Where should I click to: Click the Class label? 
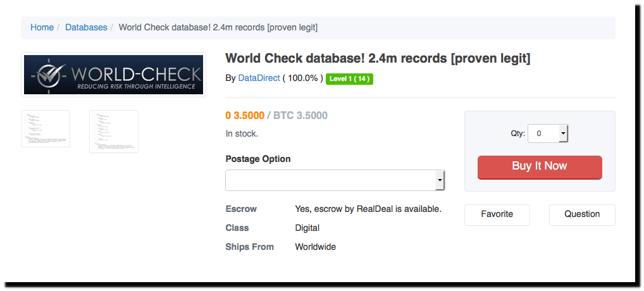click(x=237, y=228)
